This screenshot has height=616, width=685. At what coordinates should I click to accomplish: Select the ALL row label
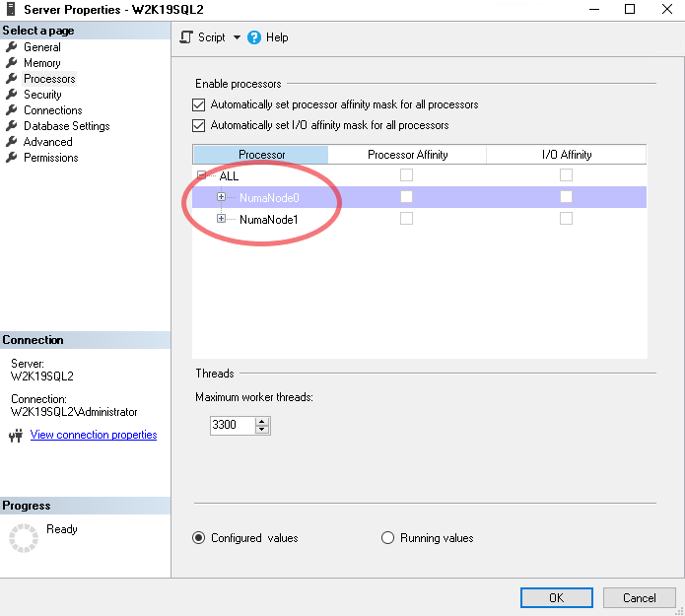229,176
